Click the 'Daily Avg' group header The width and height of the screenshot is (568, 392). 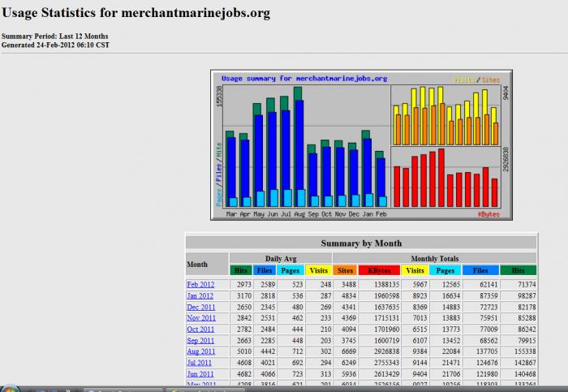point(281,259)
